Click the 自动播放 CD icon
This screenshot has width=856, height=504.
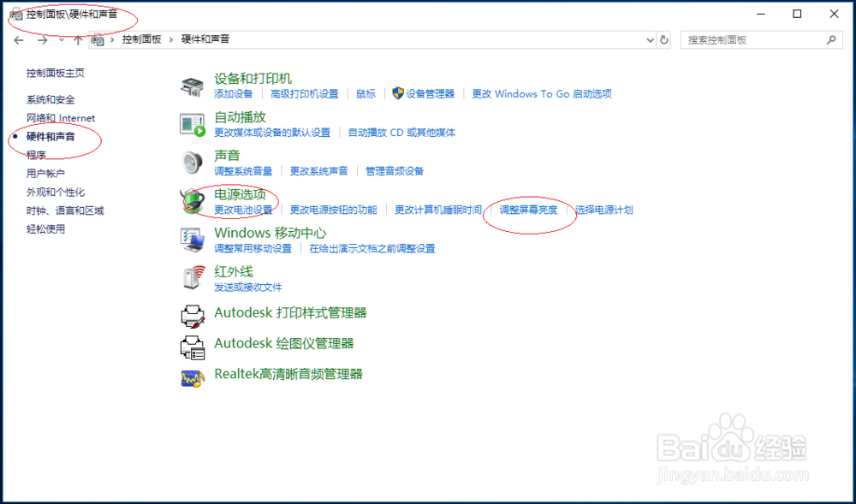point(193,125)
